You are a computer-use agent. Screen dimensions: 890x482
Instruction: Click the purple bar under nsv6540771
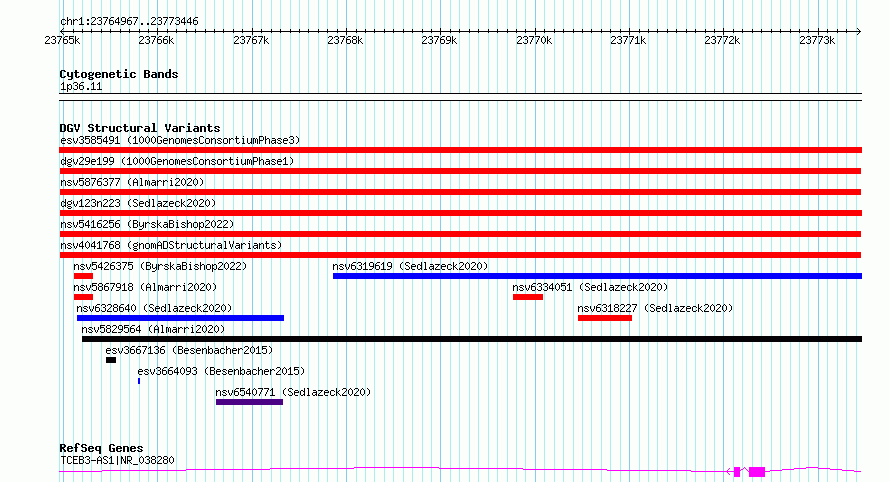pyautogui.click(x=249, y=402)
